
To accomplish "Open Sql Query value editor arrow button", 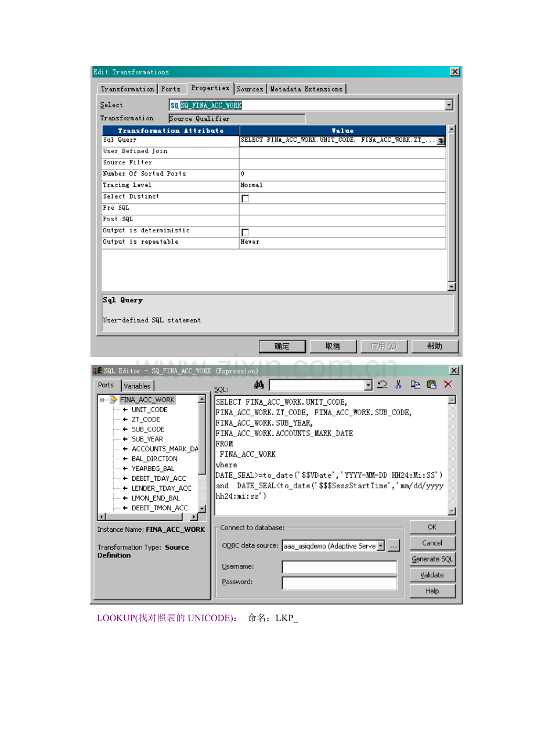I will point(441,141).
